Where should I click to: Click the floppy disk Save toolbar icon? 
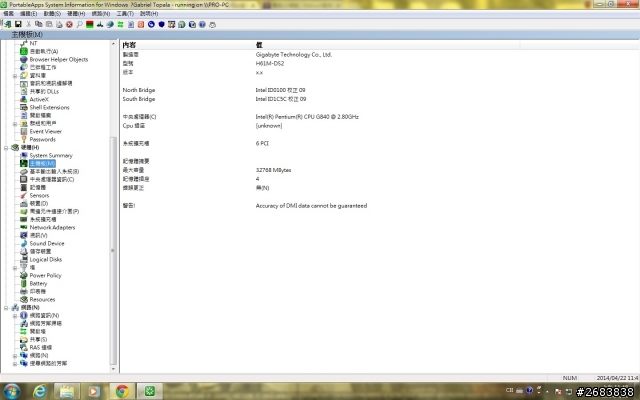pyautogui.click(x=18, y=24)
